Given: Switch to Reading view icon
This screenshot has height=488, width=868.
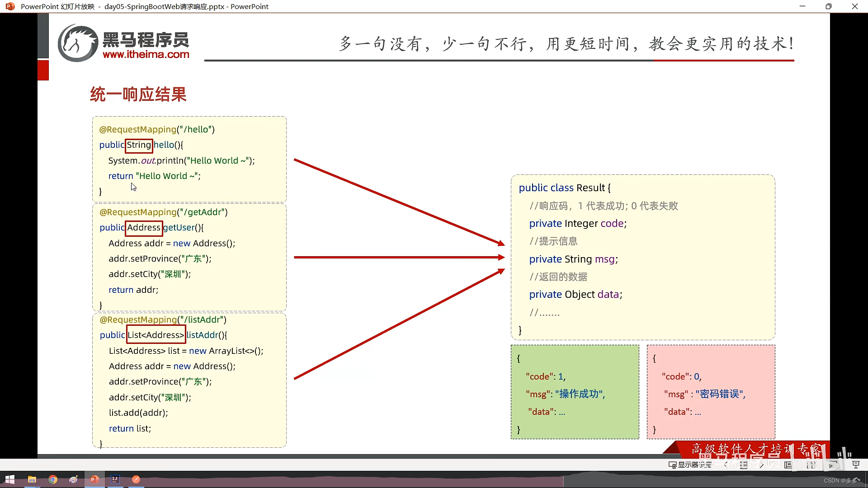Looking at the screenshot, I should tap(833, 465).
